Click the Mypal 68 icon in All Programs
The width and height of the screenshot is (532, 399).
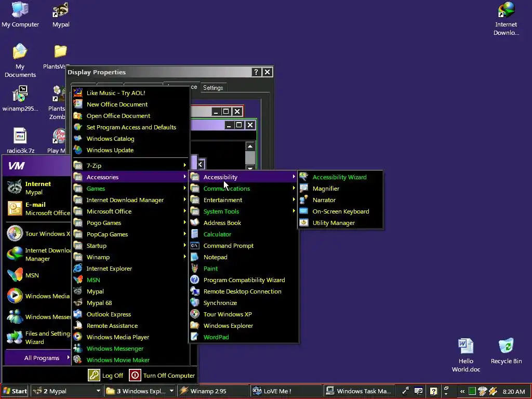(x=78, y=303)
